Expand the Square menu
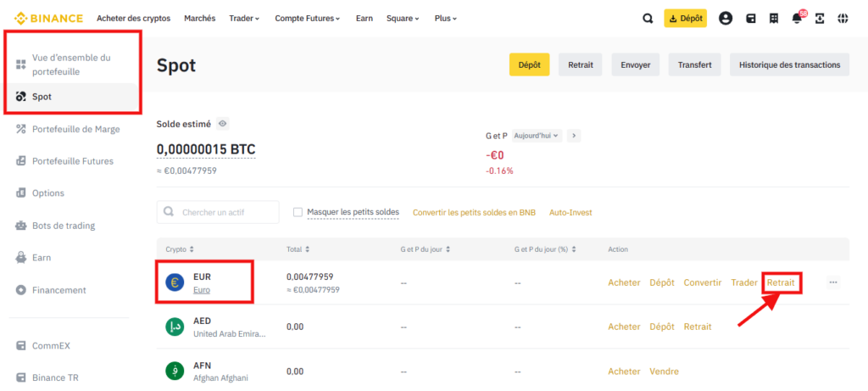The width and height of the screenshot is (868, 391). pos(403,19)
